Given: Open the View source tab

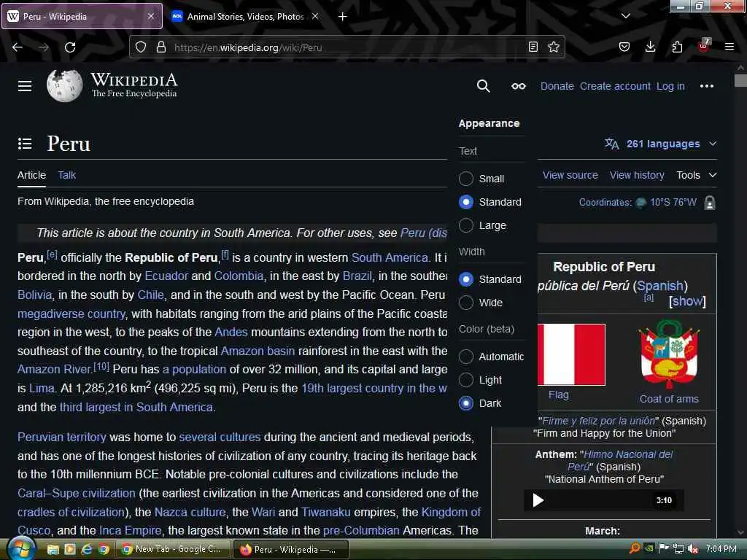Looking at the screenshot, I should (570, 175).
